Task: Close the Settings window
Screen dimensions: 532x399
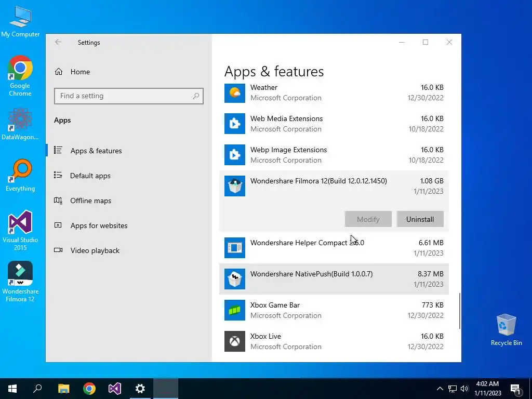Action: point(449,42)
